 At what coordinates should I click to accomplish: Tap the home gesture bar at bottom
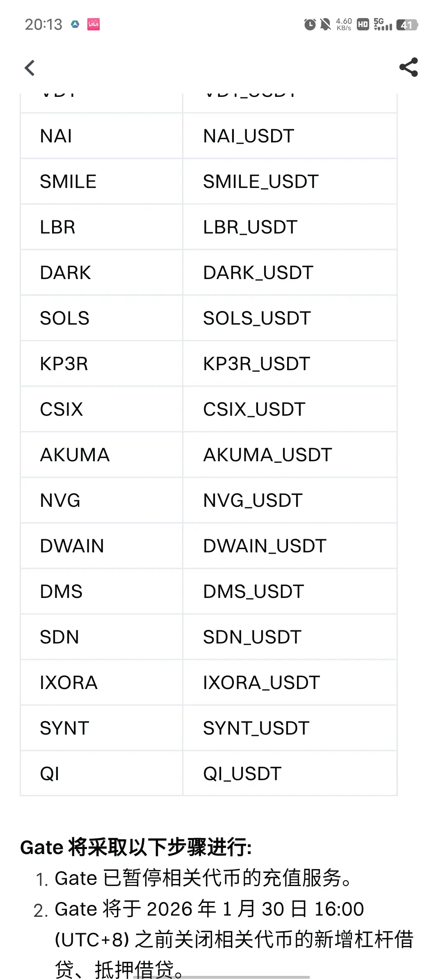(221, 977)
